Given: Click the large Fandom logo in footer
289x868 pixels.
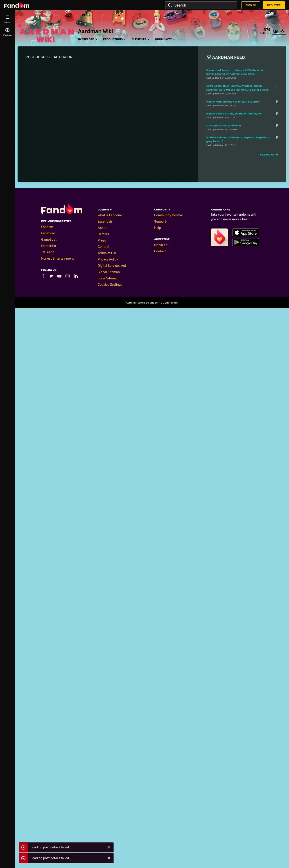Looking at the screenshot, I should [62, 210].
